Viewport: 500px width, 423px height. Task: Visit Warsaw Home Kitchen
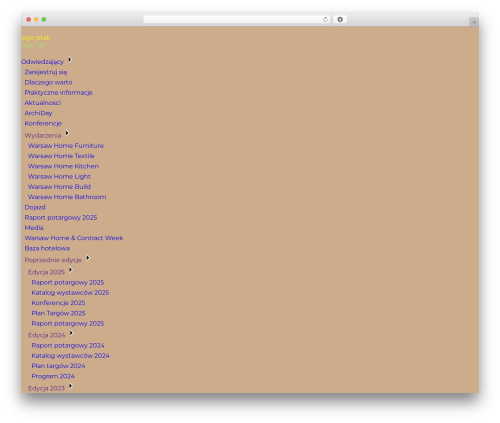(x=63, y=166)
